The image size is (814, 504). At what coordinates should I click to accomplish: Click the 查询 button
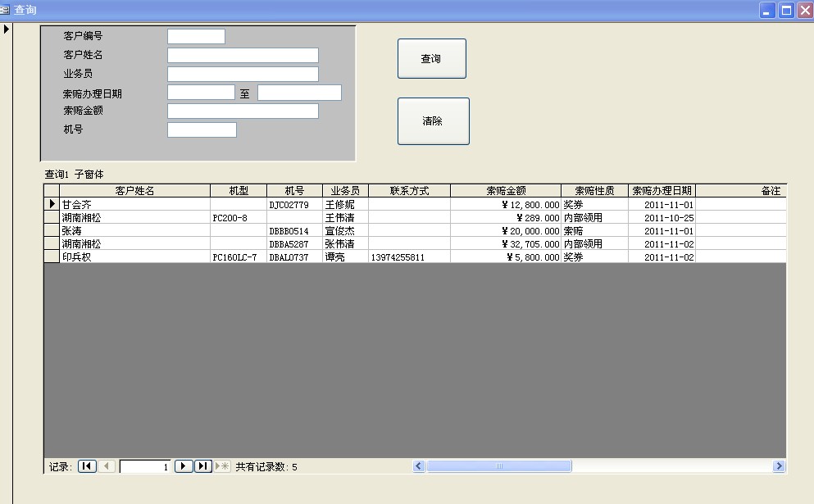point(432,59)
